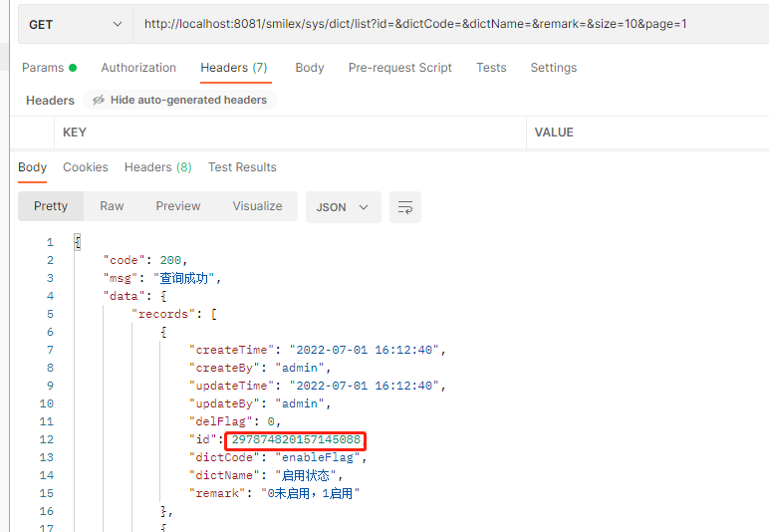The height and width of the screenshot is (532, 769).
Task: Switch to the Settings tab
Action: 553,68
